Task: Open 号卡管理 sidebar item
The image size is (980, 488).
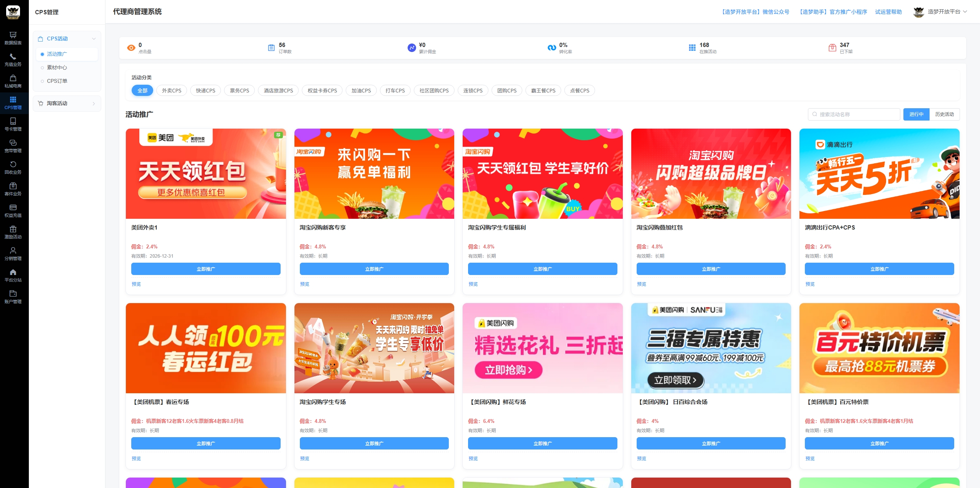Action: point(13,124)
